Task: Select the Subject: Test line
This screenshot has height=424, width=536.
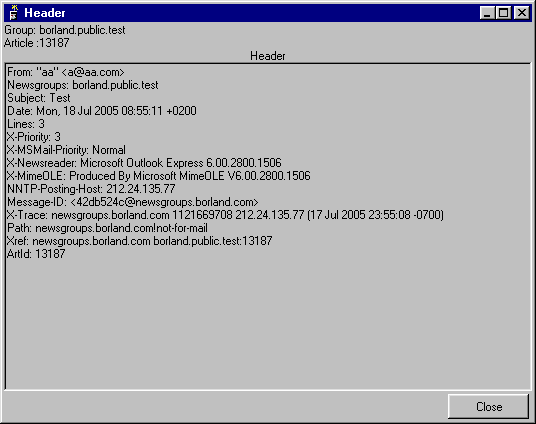Action: click(39, 98)
